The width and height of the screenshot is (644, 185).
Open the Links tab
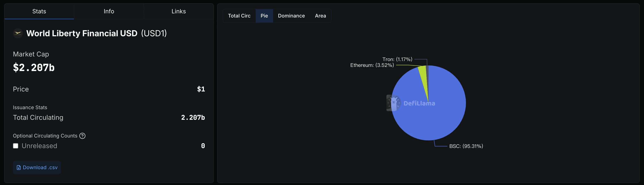click(x=178, y=11)
